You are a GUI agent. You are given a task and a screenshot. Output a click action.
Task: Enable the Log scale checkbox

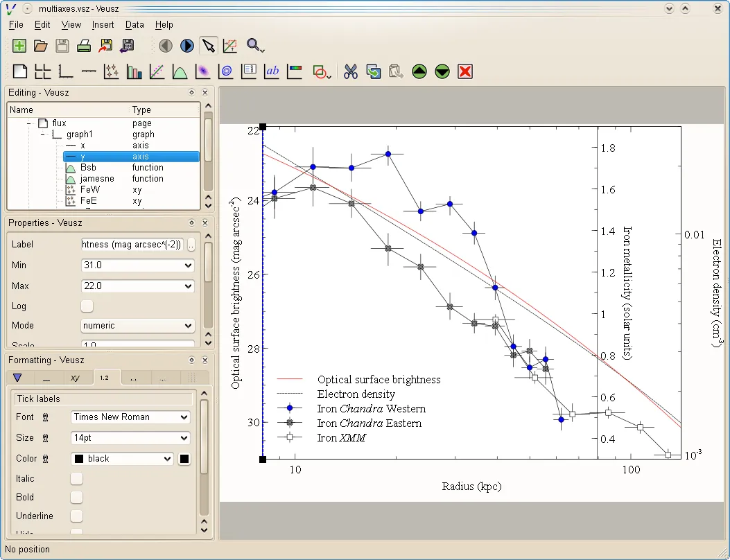[x=87, y=306]
